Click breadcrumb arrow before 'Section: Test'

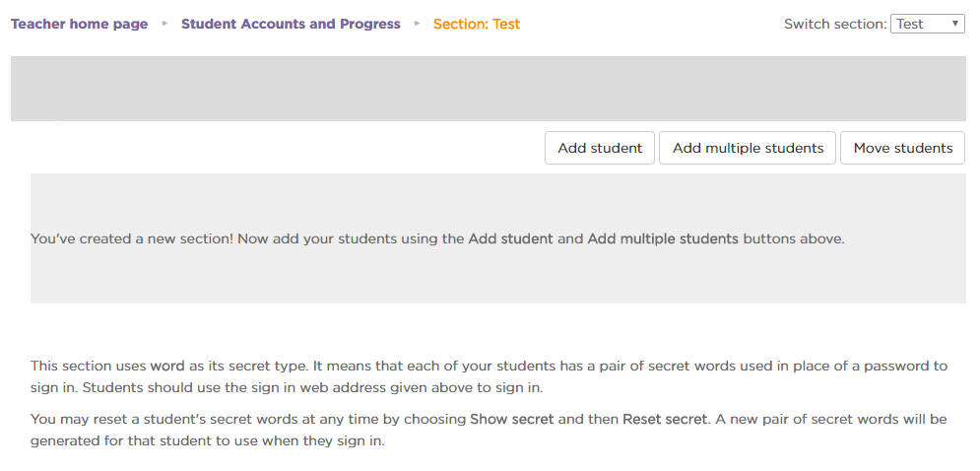418,24
